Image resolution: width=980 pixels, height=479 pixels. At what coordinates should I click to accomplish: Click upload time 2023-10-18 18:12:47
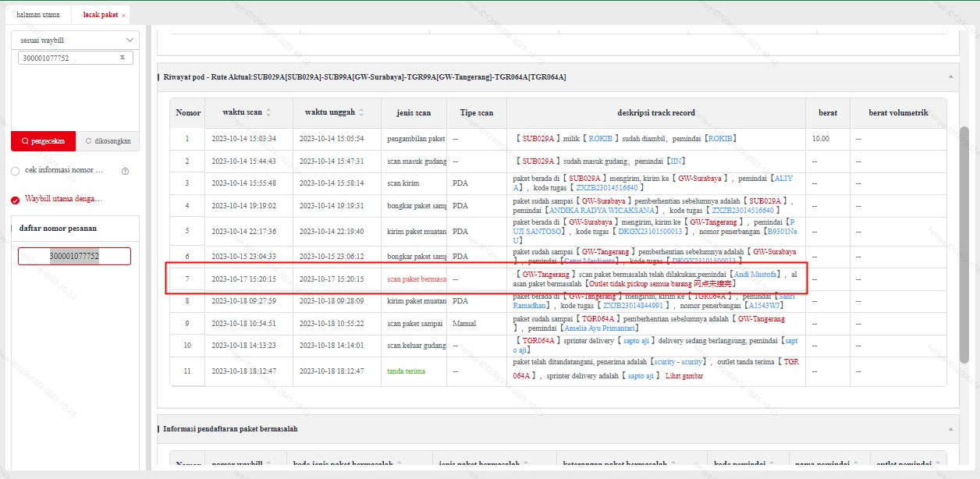pyautogui.click(x=332, y=371)
